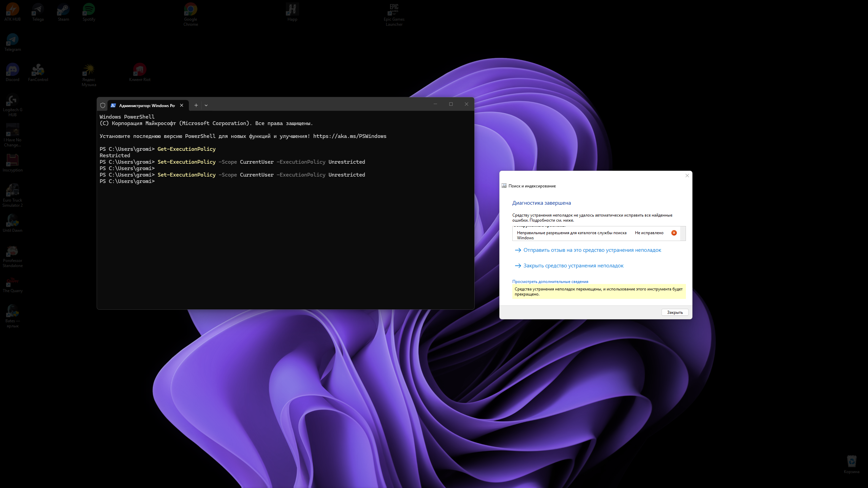Viewport: 868px width, 488px height.
Task: Click the shield icon in the PowerShell title bar
Action: click(x=103, y=105)
